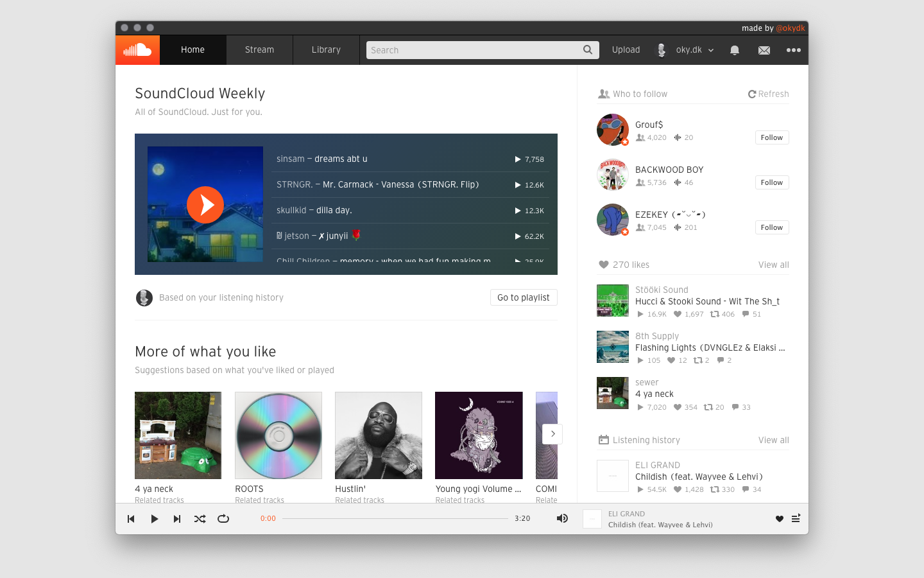This screenshot has width=924, height=578.
Task: Click the three-dot more options icon
Action: pos(794,49)
